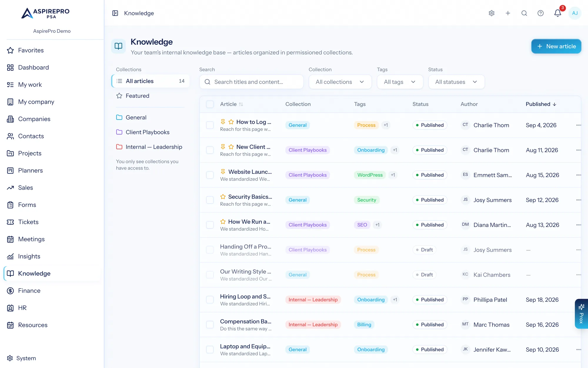
Task: Click pin icon on Website Launch article
Action: point(223,172)
